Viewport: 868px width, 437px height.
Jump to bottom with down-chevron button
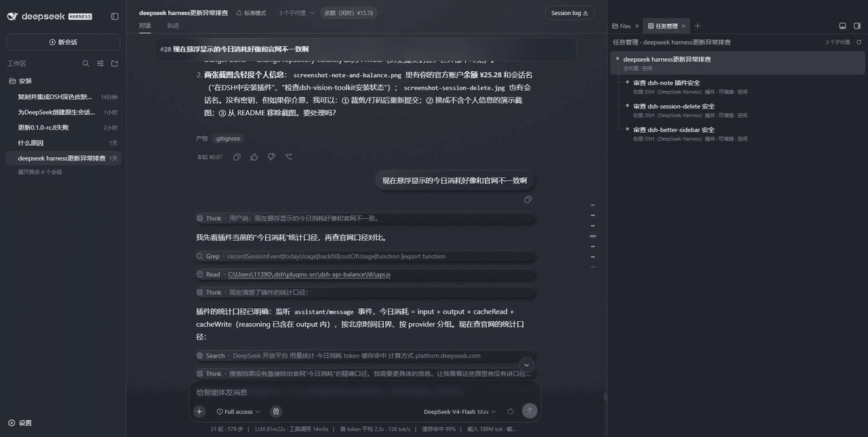(x=527, y=365)
